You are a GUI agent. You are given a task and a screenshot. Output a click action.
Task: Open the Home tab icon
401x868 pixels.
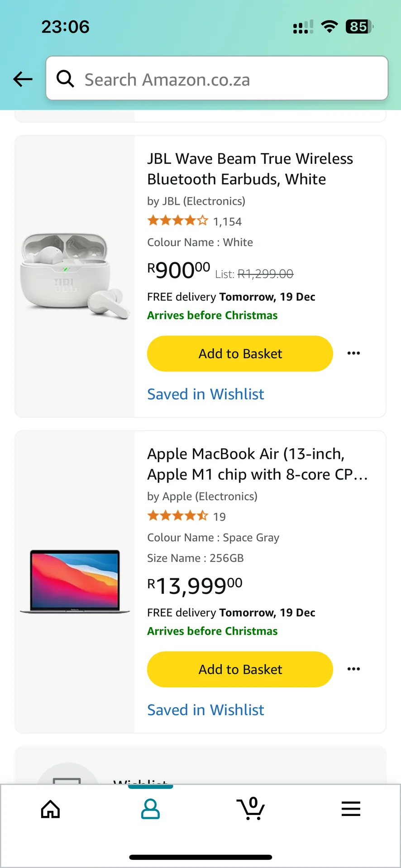pyautogui.click(x=50, y=809)
